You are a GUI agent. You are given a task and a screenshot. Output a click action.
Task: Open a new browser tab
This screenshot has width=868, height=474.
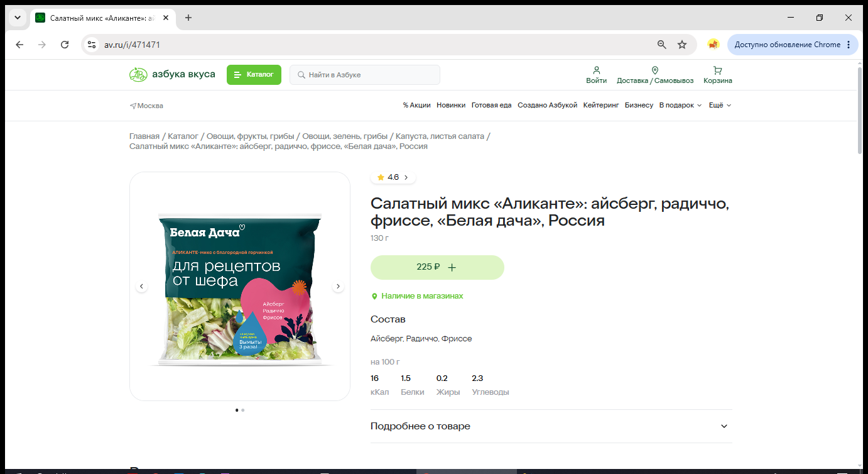pyautogui.click(x=188, y=18)
